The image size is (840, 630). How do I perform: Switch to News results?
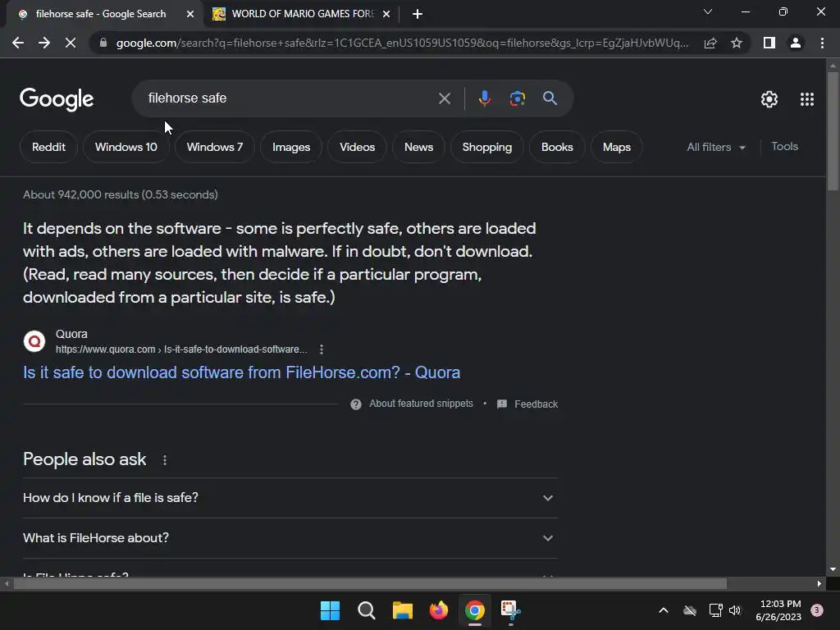pos(418,147)
